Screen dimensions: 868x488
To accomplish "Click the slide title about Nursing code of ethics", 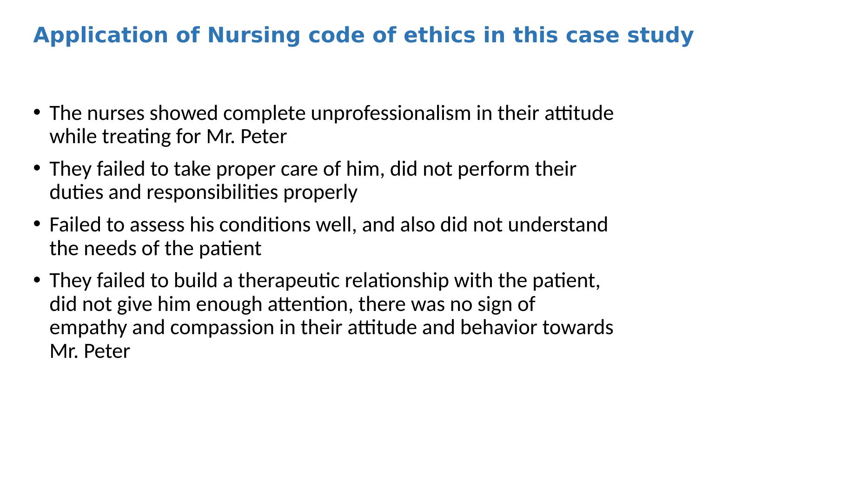I will pyautogui.click(x=363, y=36).
